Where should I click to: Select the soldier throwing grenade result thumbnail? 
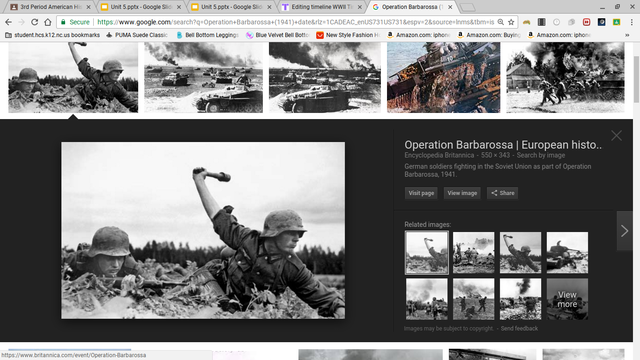(73, 77)
